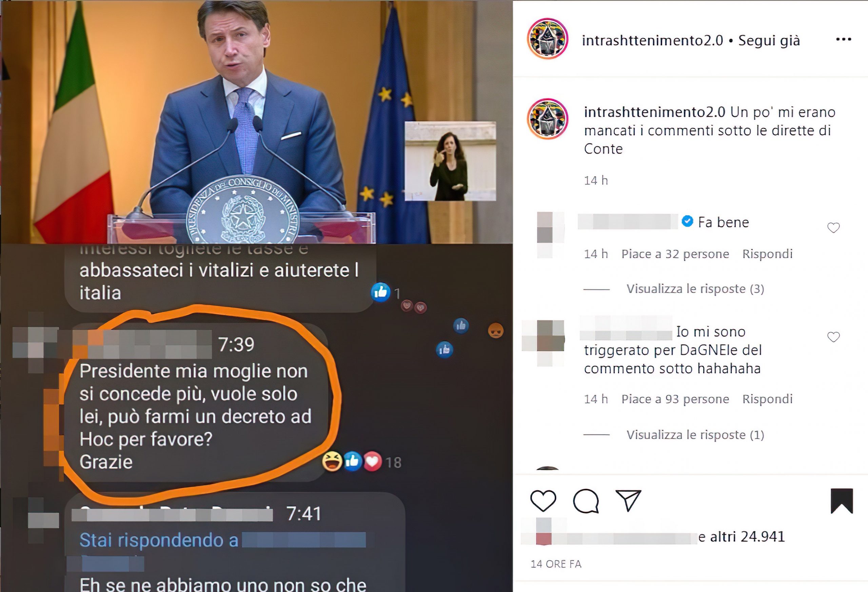Expand 'Visualizza le risposte (1)'
The width and height of the screenshot is (868, 592).
click(695, 434)
